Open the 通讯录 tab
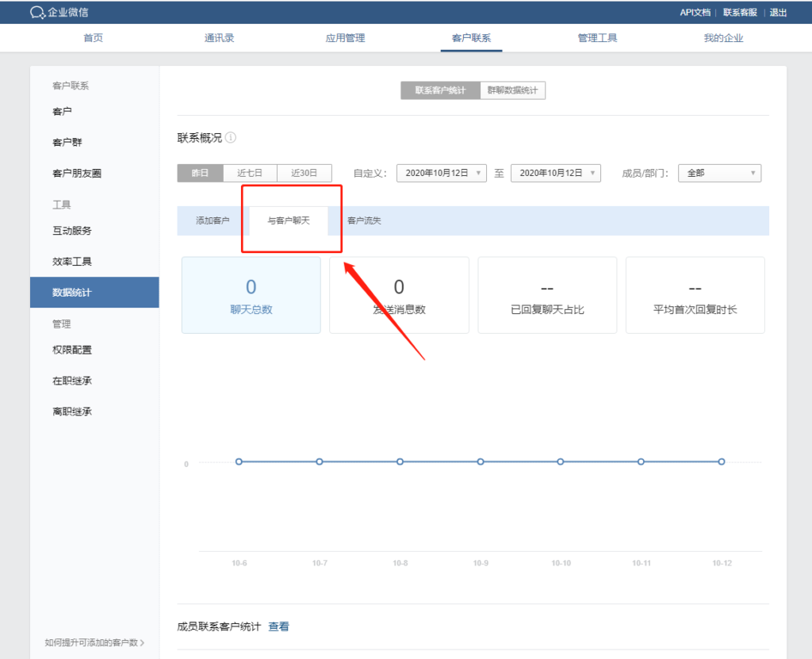Viewport: 812px width, 659px height. [219, 38]
